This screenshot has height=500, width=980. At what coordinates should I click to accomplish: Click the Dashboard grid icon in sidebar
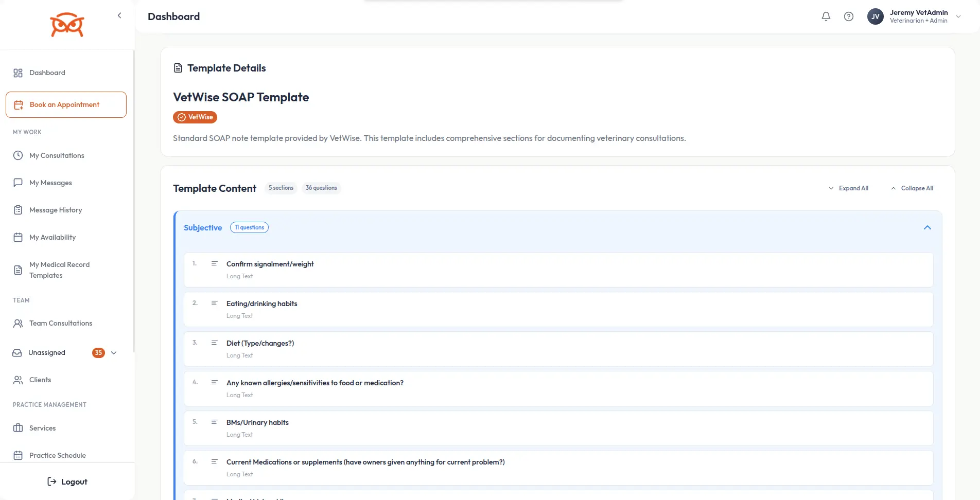18,73
